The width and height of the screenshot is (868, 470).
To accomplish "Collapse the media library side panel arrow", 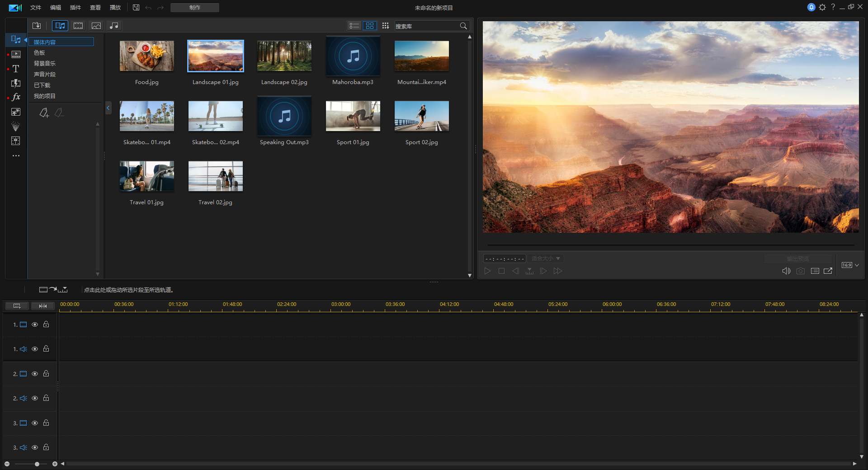I will [x=108, y=108].
